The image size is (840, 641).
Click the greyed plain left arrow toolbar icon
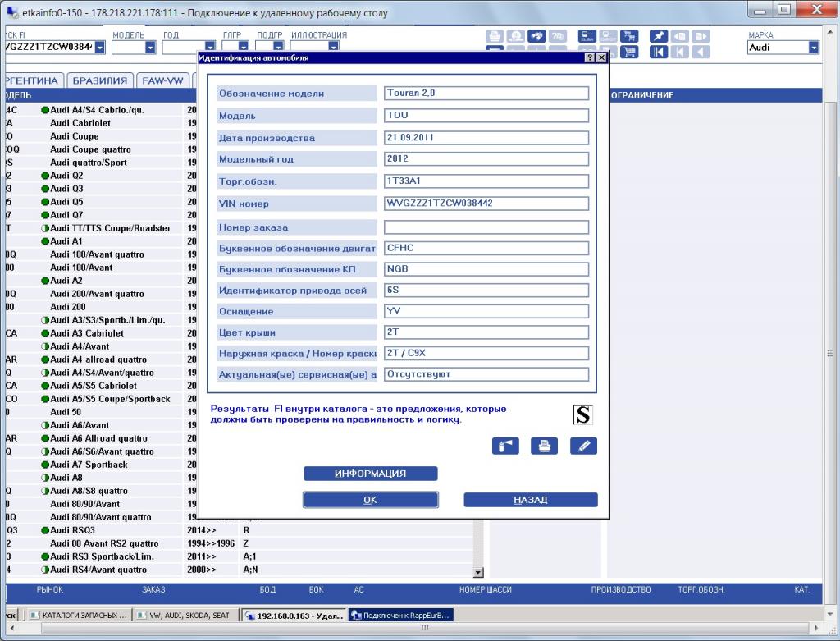pyautogui.click(x=701, y=52)
